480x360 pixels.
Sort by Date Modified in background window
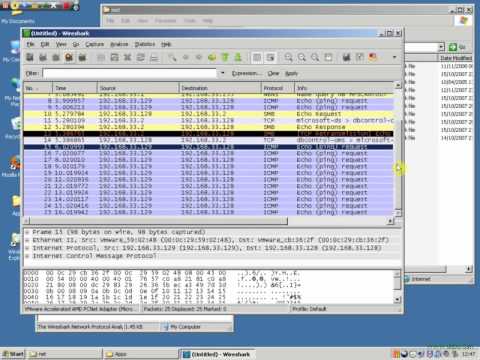[x=456, y=58]
